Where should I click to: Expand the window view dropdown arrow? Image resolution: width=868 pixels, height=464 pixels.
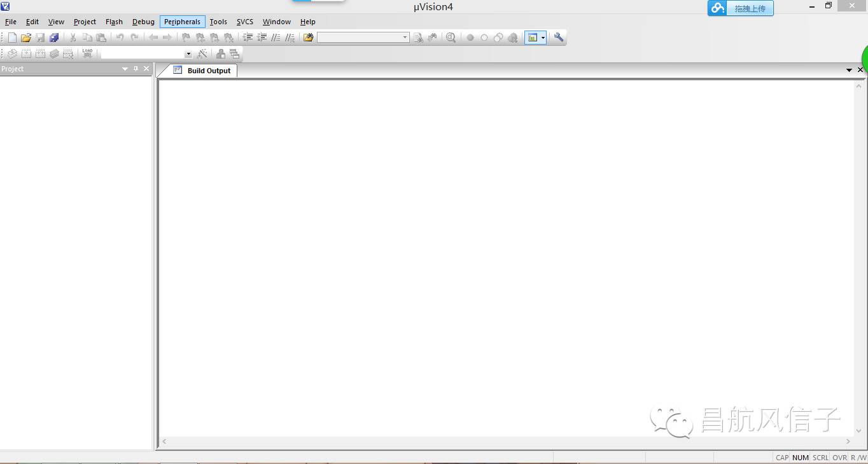click(x=543, y=38)
